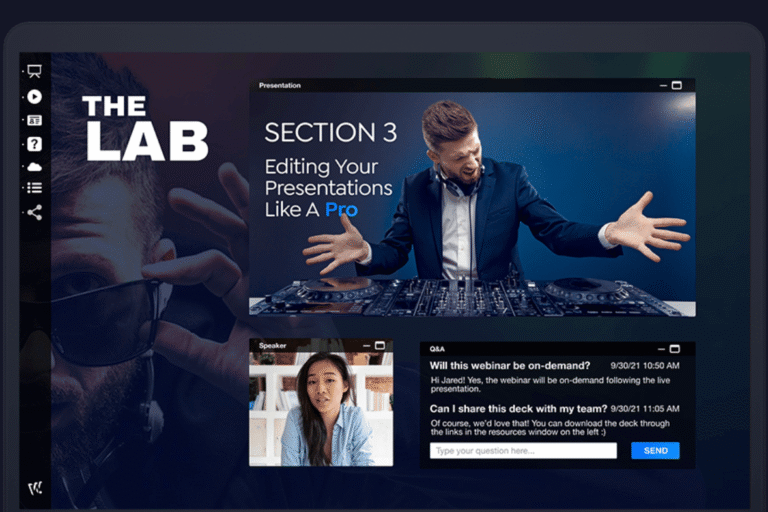Click the Section 3 presentation slide

click(472, 204)
